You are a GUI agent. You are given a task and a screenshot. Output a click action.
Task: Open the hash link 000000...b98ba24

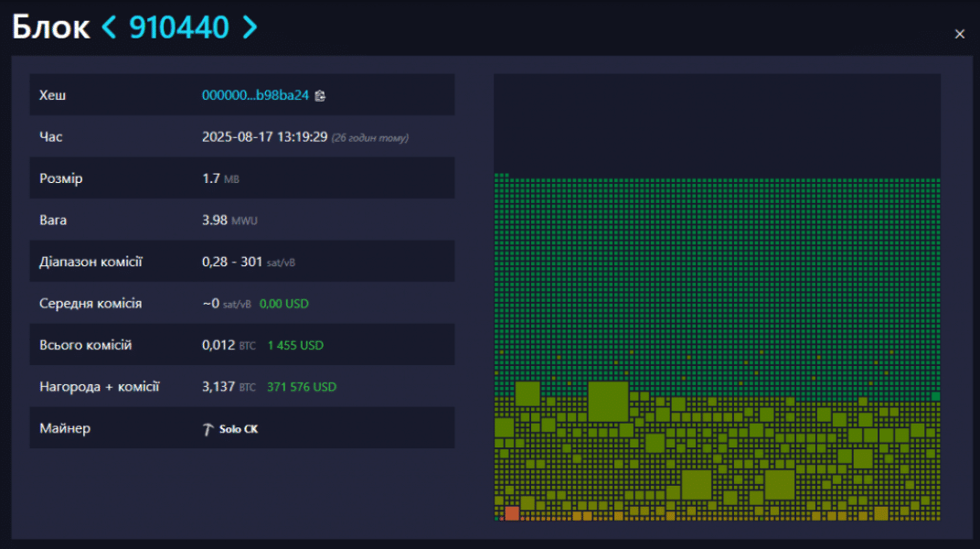tap(255, 95)
